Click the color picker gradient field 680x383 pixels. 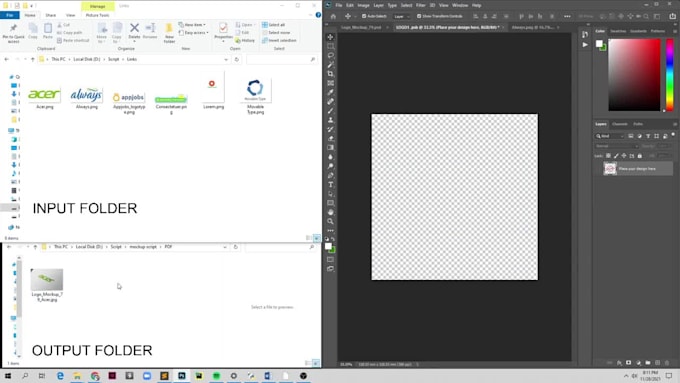tap(634, 75)
